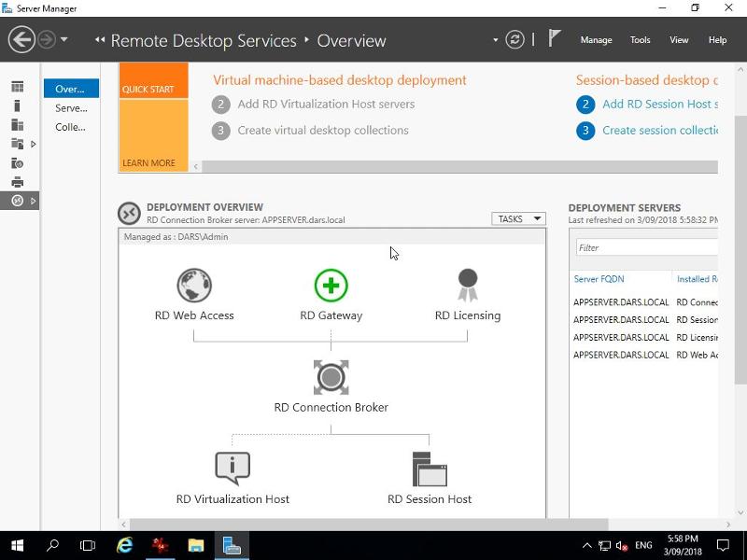This screenshot has width=747, height=560.
Task: Refresh Server Manager with the refresh icon
Action: click(514, 39)
